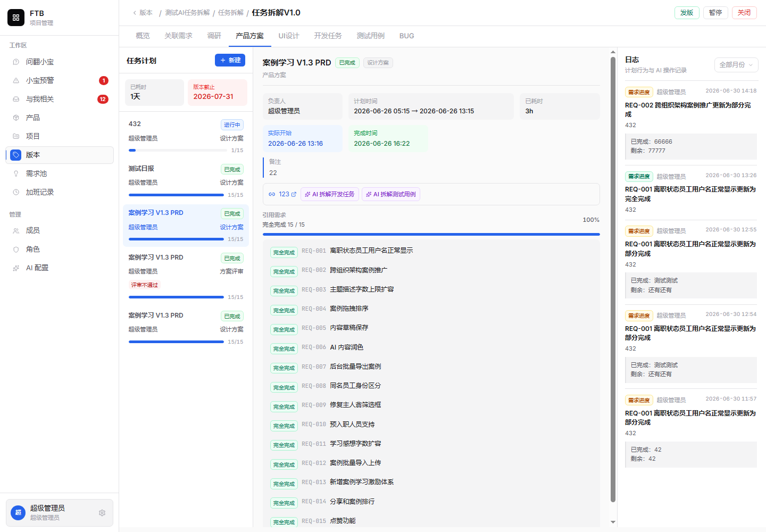Click the 暂停 pause button

[715, 13]
